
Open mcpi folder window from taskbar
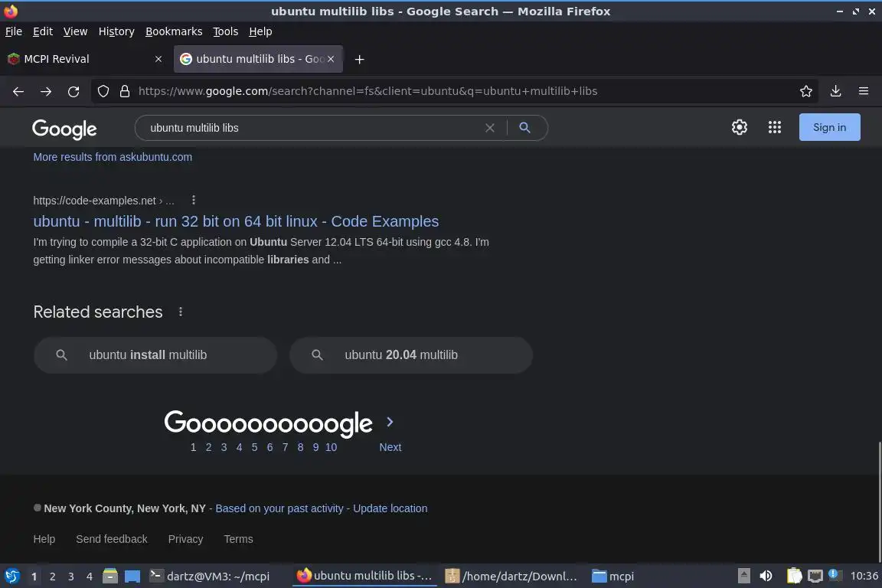tap(613, 577)
